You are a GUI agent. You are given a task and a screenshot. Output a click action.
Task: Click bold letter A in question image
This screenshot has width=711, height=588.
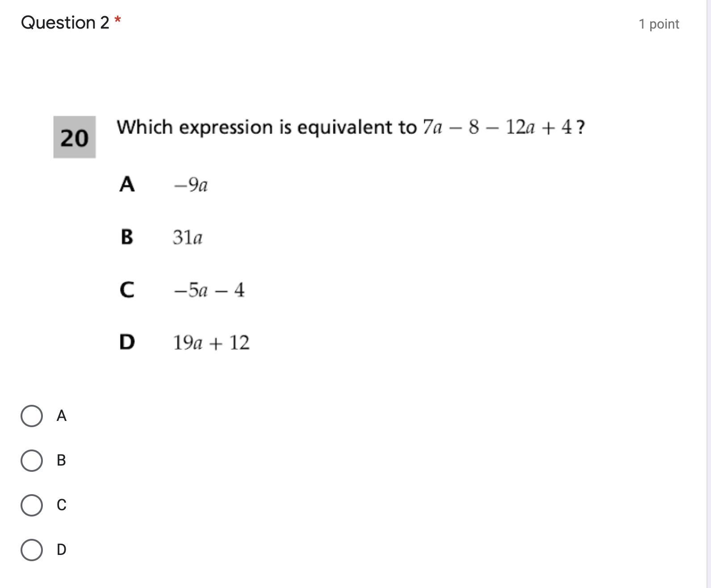[127, 184]
